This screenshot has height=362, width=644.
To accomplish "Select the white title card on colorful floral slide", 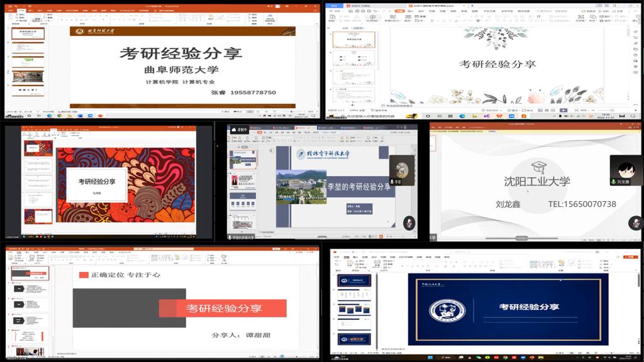I will [x=97, y=184].
